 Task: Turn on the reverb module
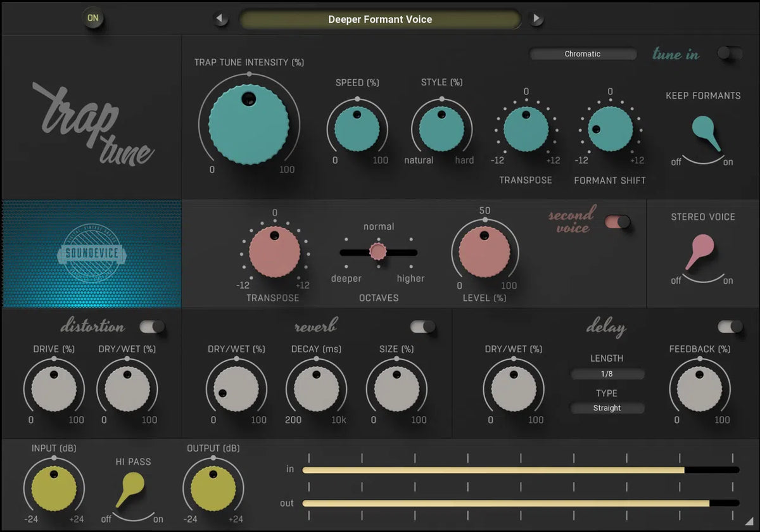pos(422,327)
